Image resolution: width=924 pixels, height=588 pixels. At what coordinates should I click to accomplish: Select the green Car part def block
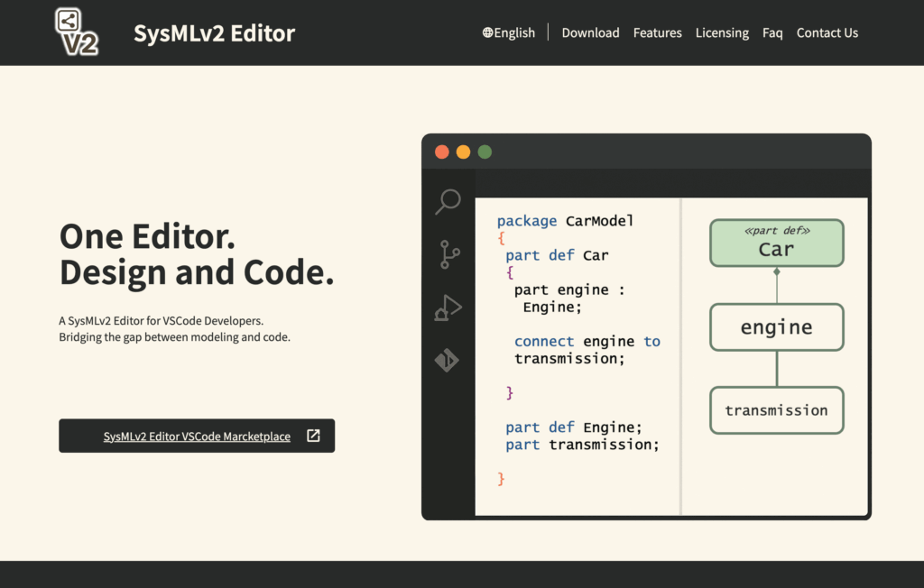(777, 243)
